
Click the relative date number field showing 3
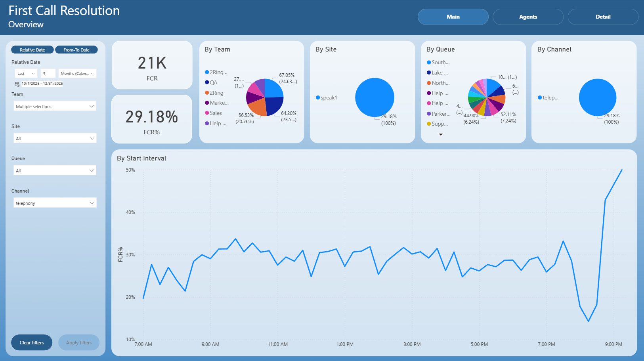click(48, 73)
